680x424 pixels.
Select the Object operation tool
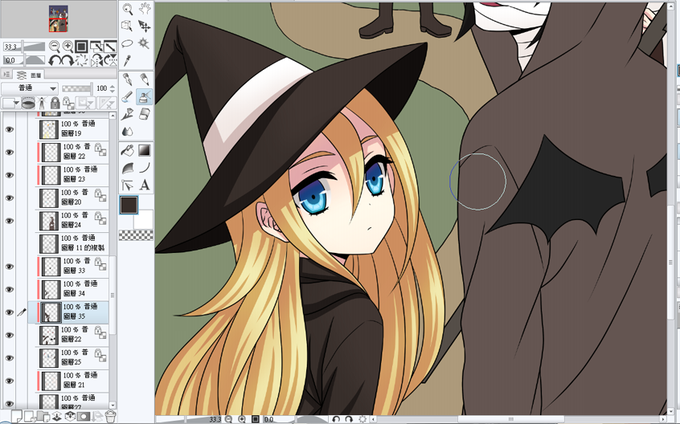127,26
